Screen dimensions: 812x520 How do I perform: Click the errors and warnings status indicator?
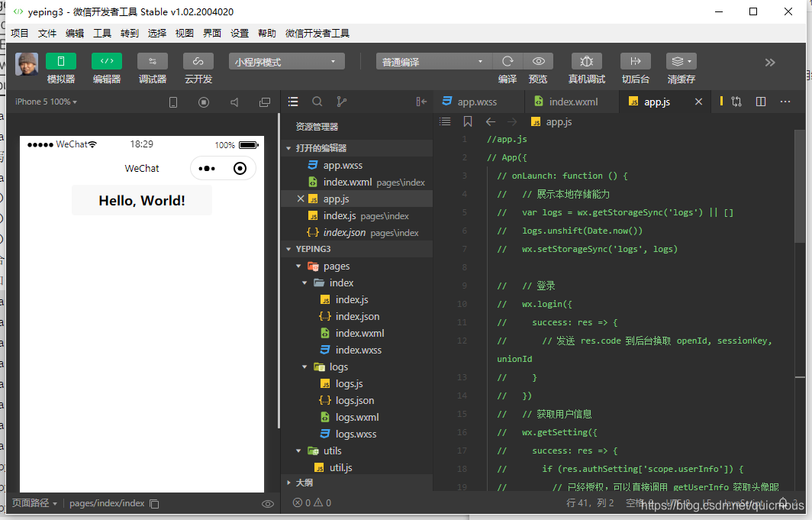312,503
